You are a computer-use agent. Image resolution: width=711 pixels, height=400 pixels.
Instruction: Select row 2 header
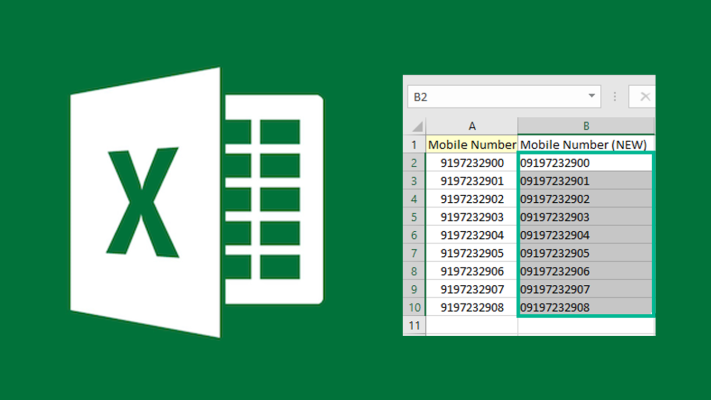coord(414,163)
